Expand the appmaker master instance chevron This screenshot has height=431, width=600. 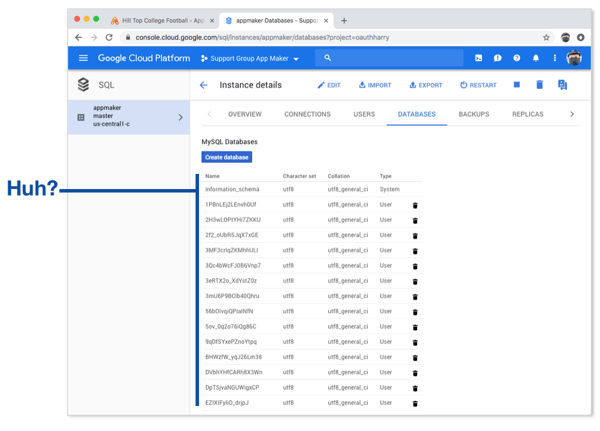pyautogui.click(x=181, y=118)
